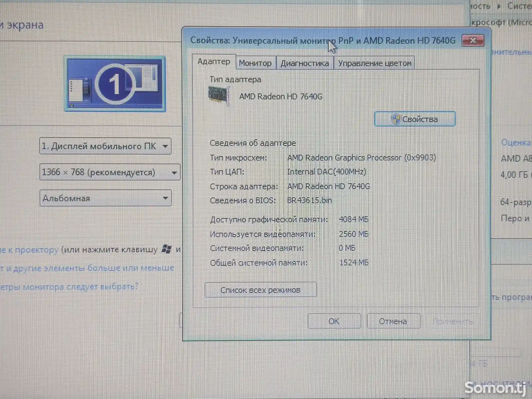Image resolution: width=532 pixels, height=399 pixels.
Task: Click the shield icon on Свойства button
Action: [x=396, y=119]
